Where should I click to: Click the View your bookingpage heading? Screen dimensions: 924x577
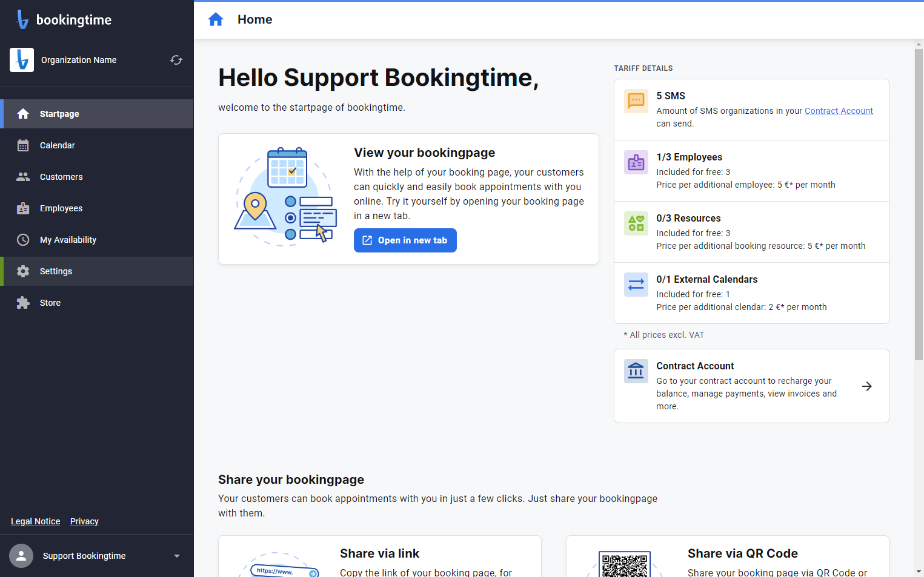point(425,153)
